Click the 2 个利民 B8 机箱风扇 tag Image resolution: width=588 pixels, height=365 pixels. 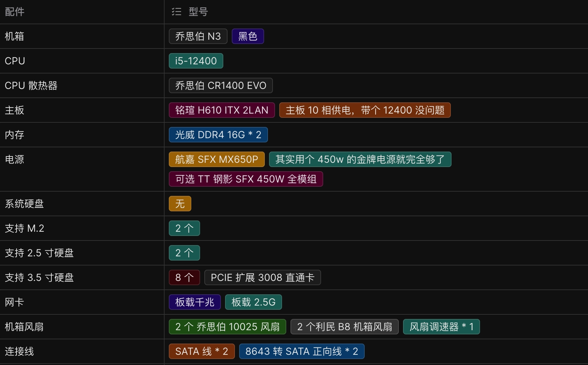[345, 327]
